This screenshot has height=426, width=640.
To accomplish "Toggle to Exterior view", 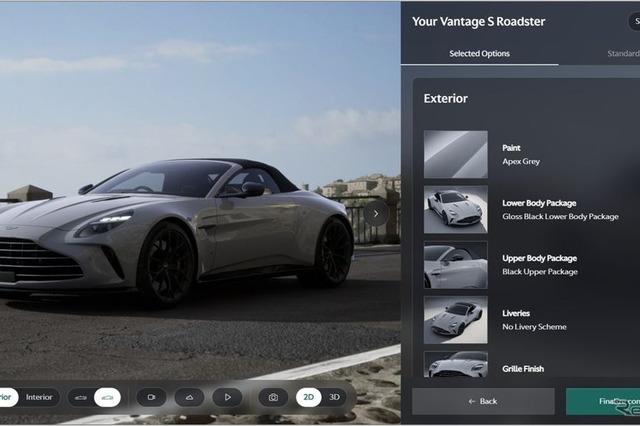I will click(x=6, y=397).
